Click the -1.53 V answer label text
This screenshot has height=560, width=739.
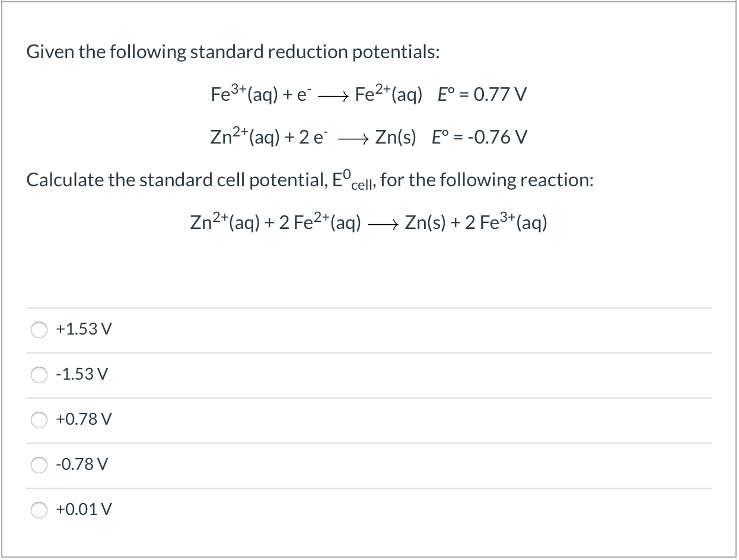[x=81, y=374]
